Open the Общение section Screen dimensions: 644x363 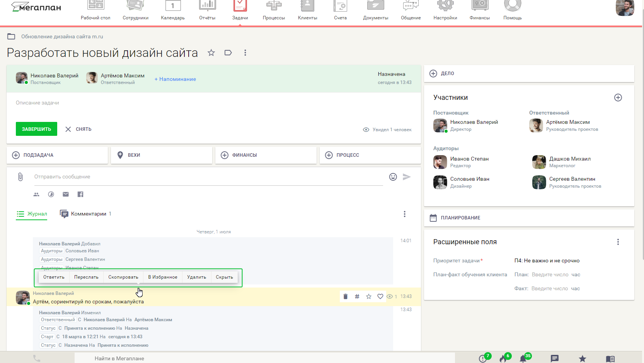coord(411,11)
